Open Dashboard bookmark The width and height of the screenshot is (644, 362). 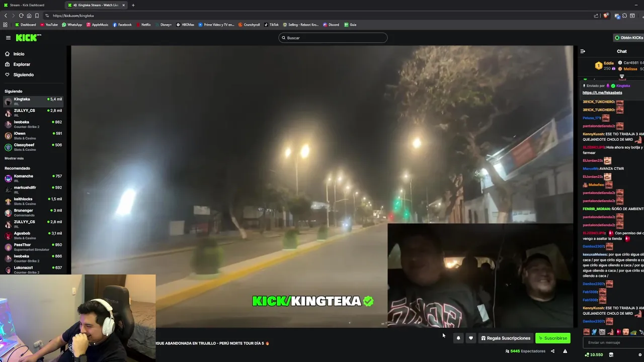tap(26, 25)
